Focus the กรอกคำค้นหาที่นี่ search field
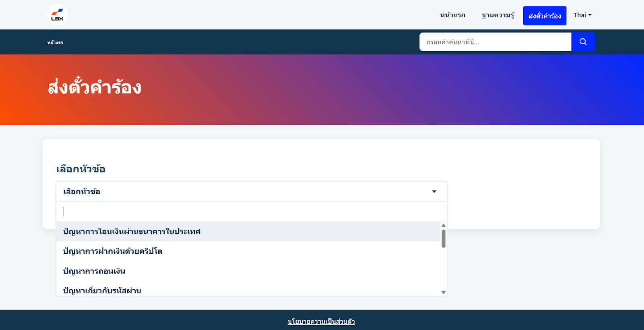Screen dimensions: 644x330 click(x=495, y=42)
